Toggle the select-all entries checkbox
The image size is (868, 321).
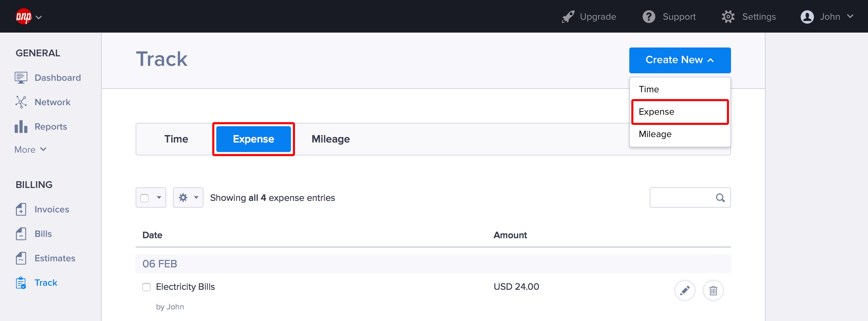(x=145, y=198)
